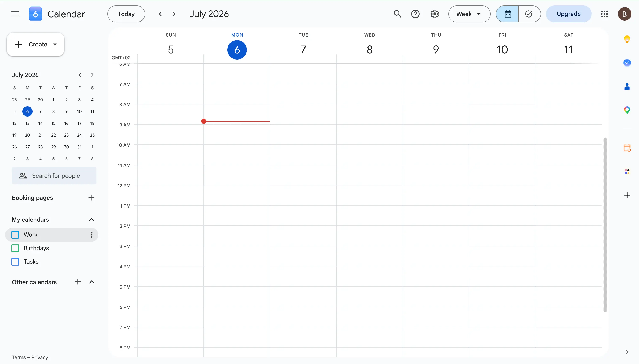This screenshot has height=364, width=639.
Task: Open the Google apps grid
Action: pyautogui.click(x=604, y=14)
